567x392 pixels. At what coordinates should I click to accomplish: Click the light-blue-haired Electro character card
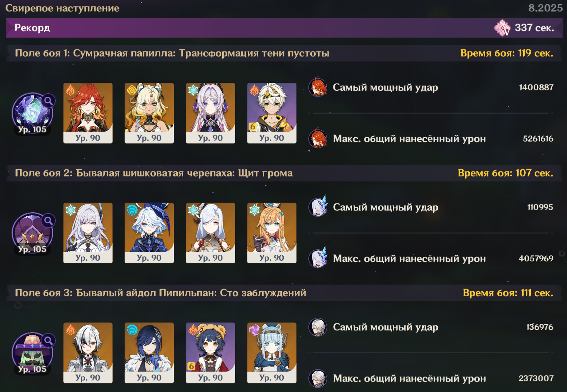272,353
